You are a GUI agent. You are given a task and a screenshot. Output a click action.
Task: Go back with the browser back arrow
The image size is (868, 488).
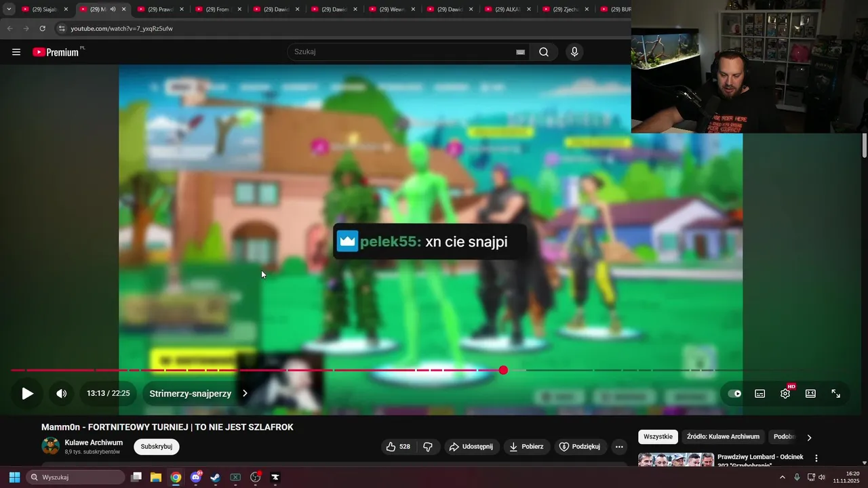tap(9, 28)
